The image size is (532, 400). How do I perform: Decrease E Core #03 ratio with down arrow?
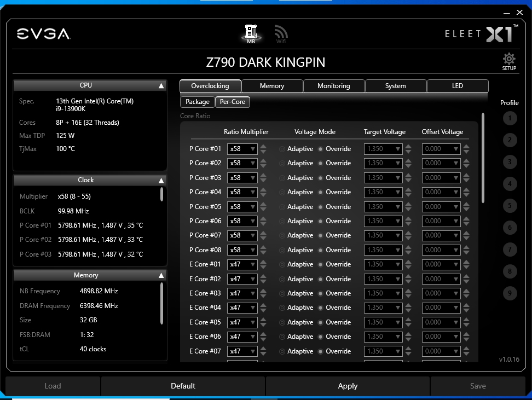click(x=263, y=296)
